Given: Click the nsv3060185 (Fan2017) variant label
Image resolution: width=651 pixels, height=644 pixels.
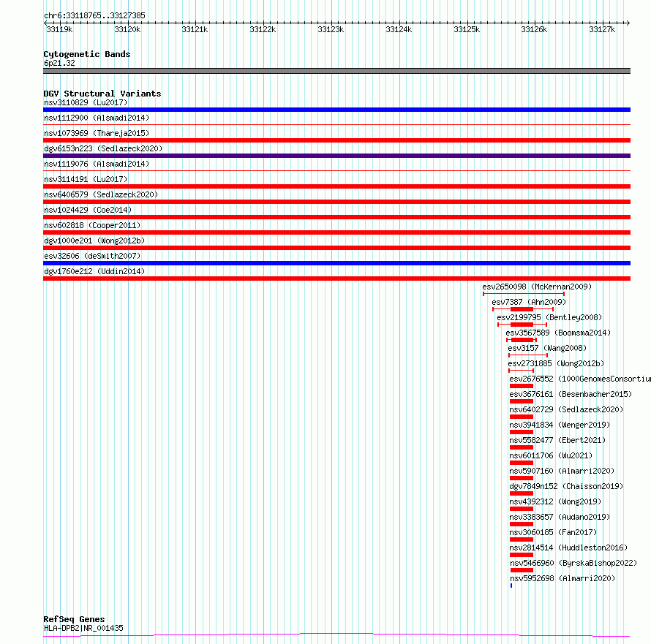Looking at the screenshot, I should [553, 532].
